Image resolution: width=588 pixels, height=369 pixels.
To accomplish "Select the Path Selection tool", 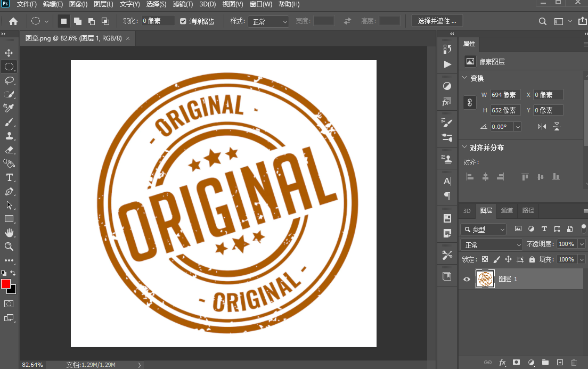I will 9,205.
